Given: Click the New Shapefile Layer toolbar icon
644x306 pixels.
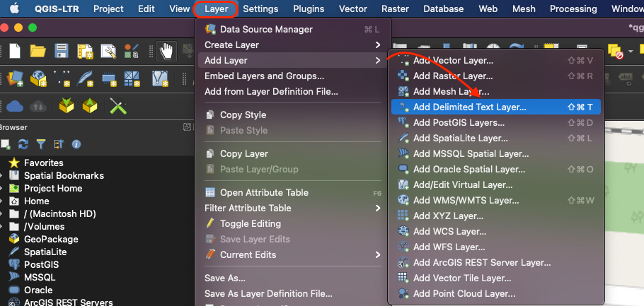Looking at the screenshot, I should [62, 78].
